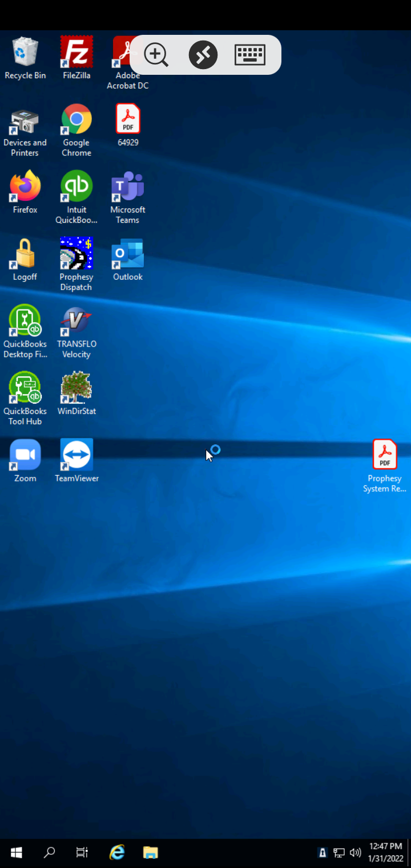Select the TeamViewer desktop shortcut
The image size is (411, 868).
click(76, 461)
